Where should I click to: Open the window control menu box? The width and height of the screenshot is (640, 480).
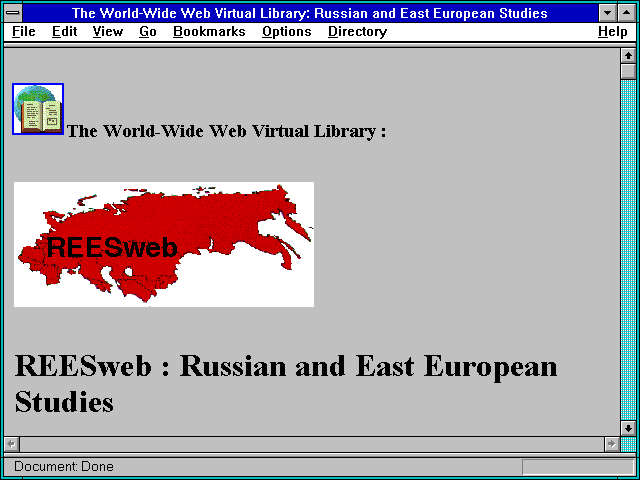[13, 13]
